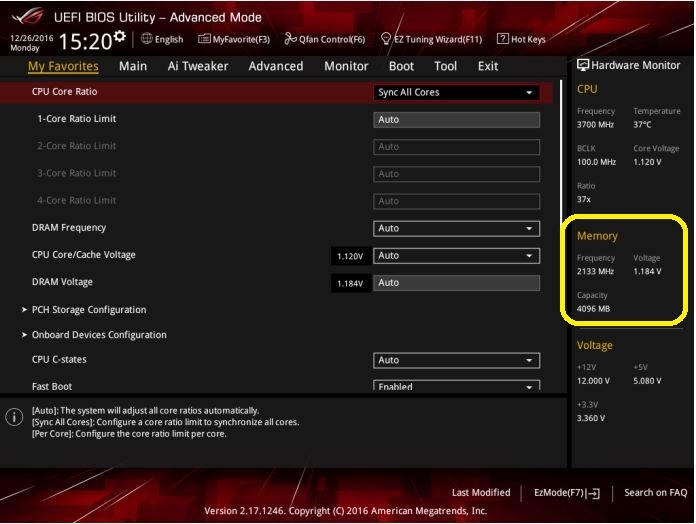Open the CPU Core Ratio dropdown
Screen dimensions: 696x524
pos(456,92)
